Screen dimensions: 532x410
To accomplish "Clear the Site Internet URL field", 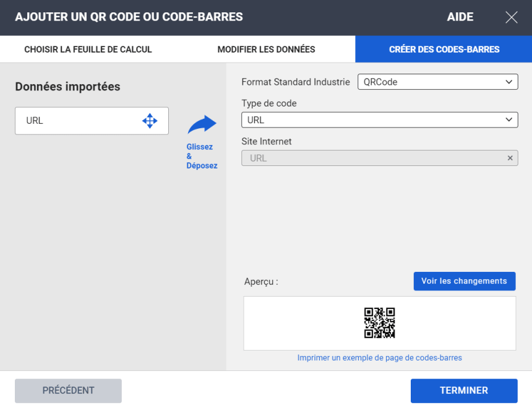I will coord(510,158).
